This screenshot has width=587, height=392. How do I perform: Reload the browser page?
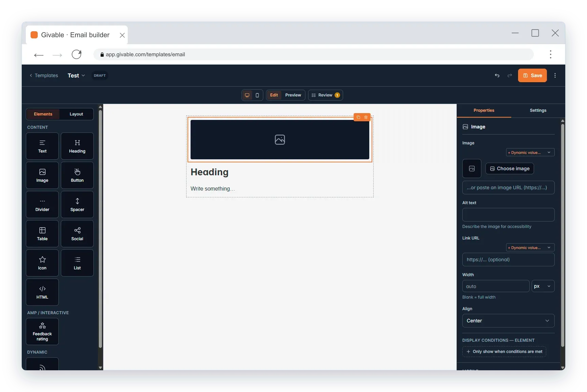[x=76, y=54]
